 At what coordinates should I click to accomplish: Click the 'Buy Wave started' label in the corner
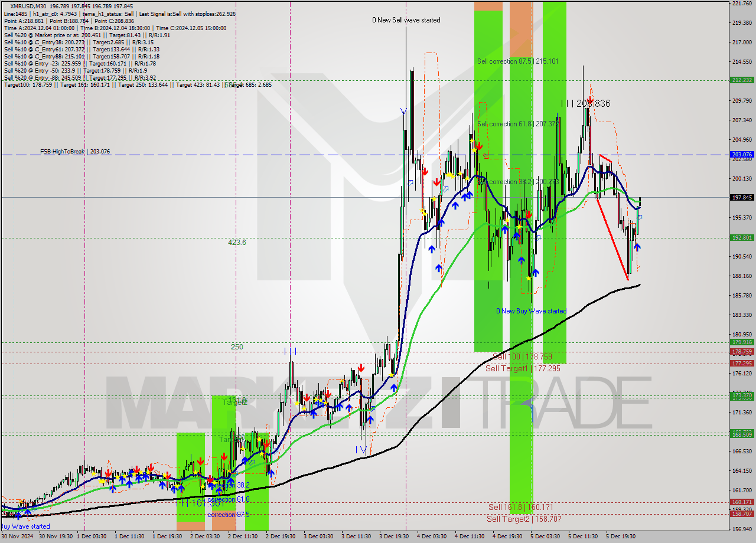click(25, 526)
